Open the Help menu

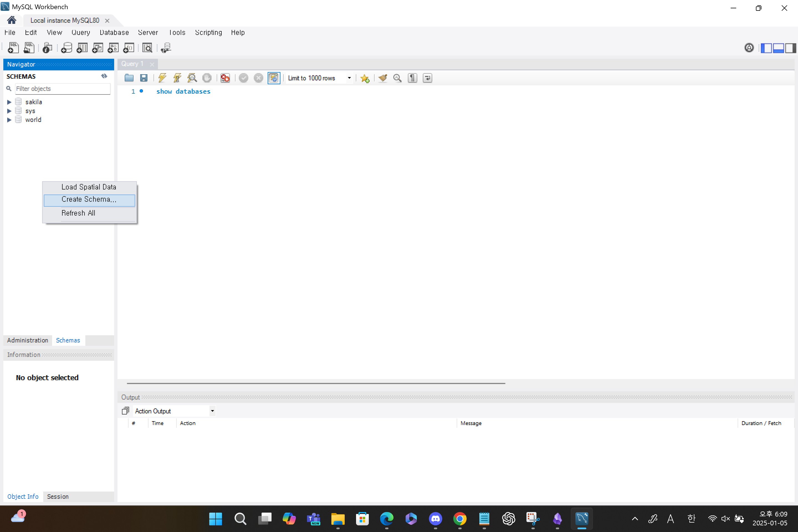point(238,33)
